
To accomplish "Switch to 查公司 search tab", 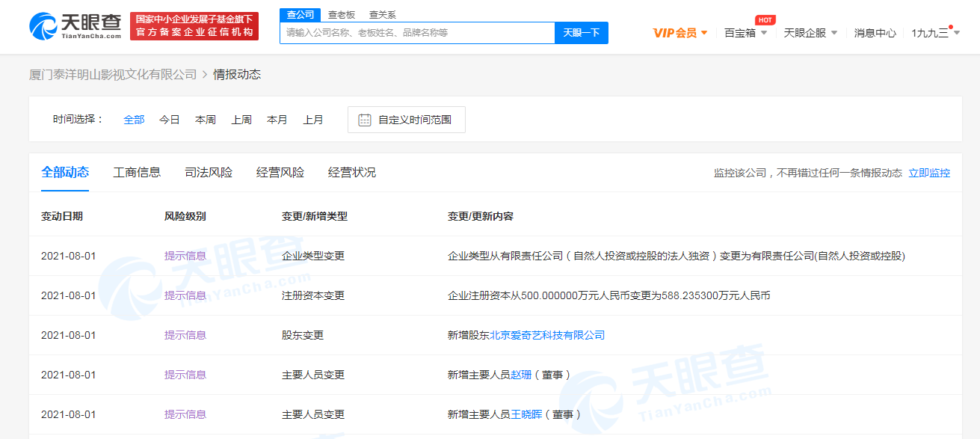I will (301, 15).
